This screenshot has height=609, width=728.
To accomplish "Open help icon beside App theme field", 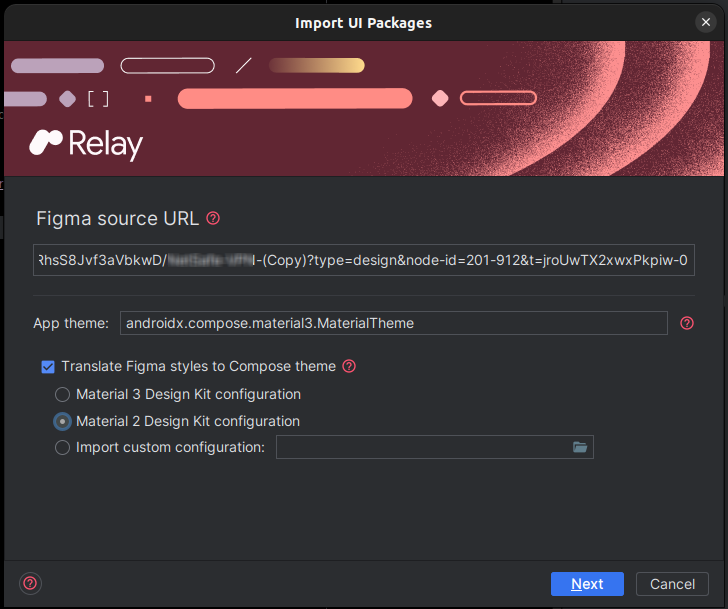I will click(x=687, y=323).
